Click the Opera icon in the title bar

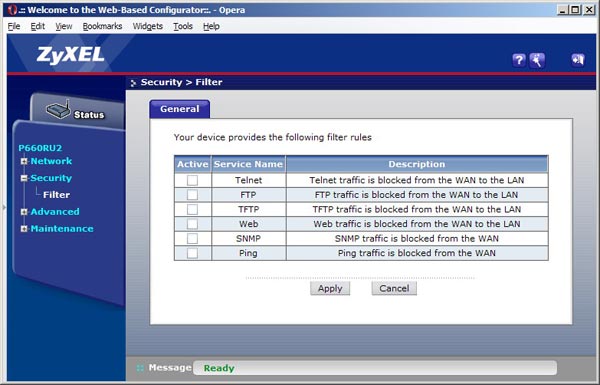[x=12, y=10]
